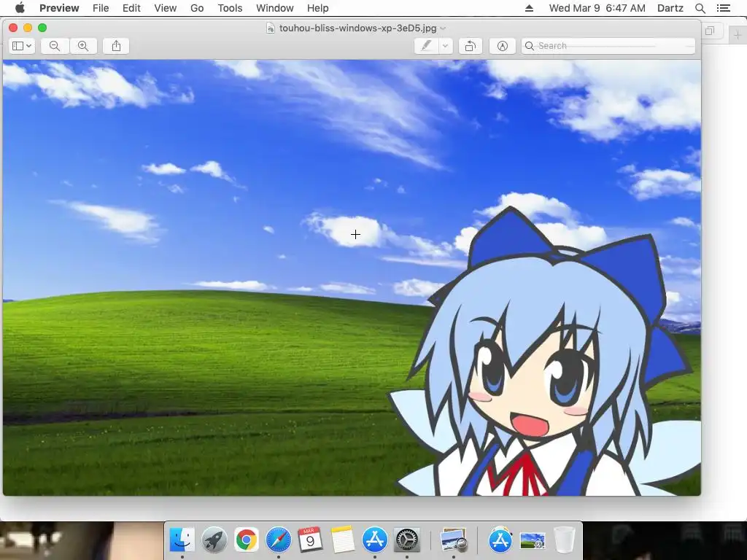Open Calendar from the Dock
Image resolution: width=747 pixels, height=560 pixels.
[310, 540]
